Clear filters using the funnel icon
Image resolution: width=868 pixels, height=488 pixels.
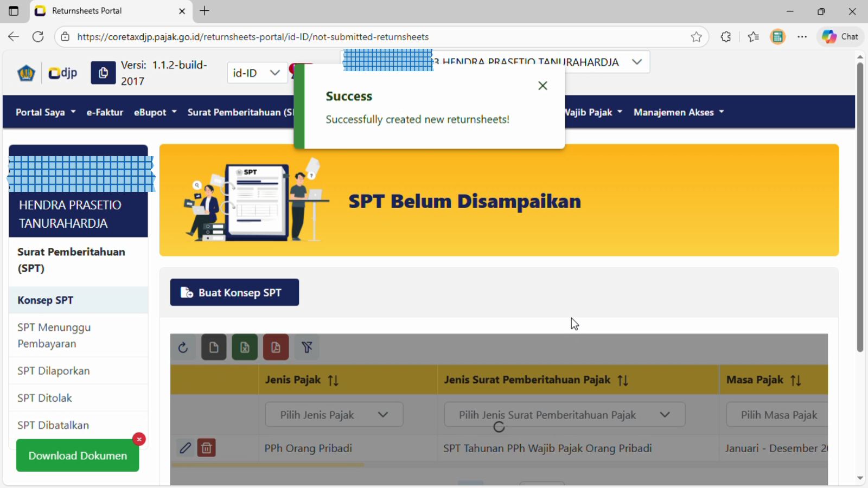[307, 348]
